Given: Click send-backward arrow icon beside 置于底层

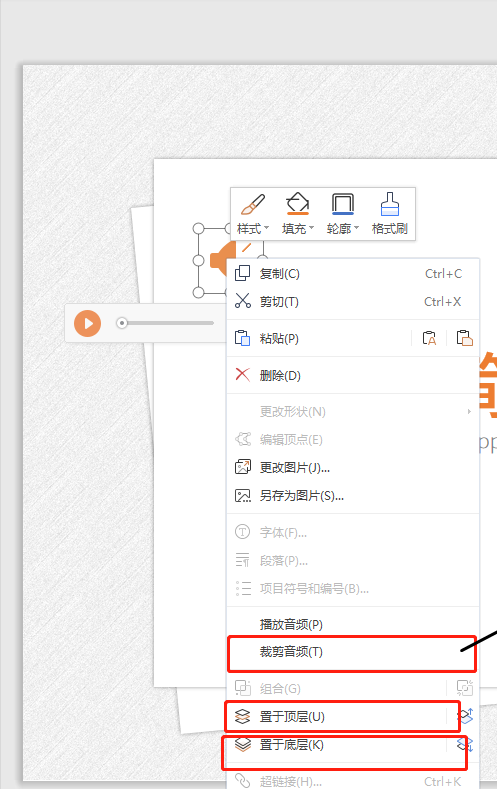Looking at the screenshot, I should [x=464, y=744].
